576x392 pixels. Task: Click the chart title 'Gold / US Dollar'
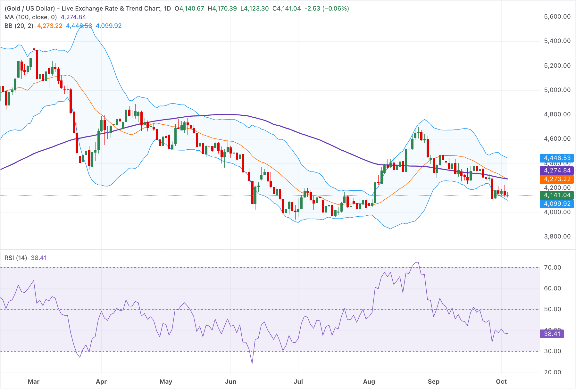click(30, 8)
